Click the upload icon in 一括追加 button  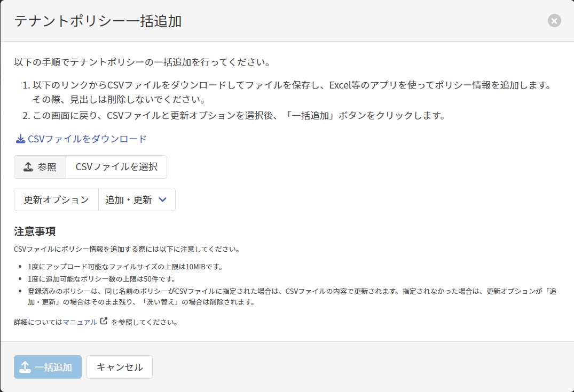point(25,367)
